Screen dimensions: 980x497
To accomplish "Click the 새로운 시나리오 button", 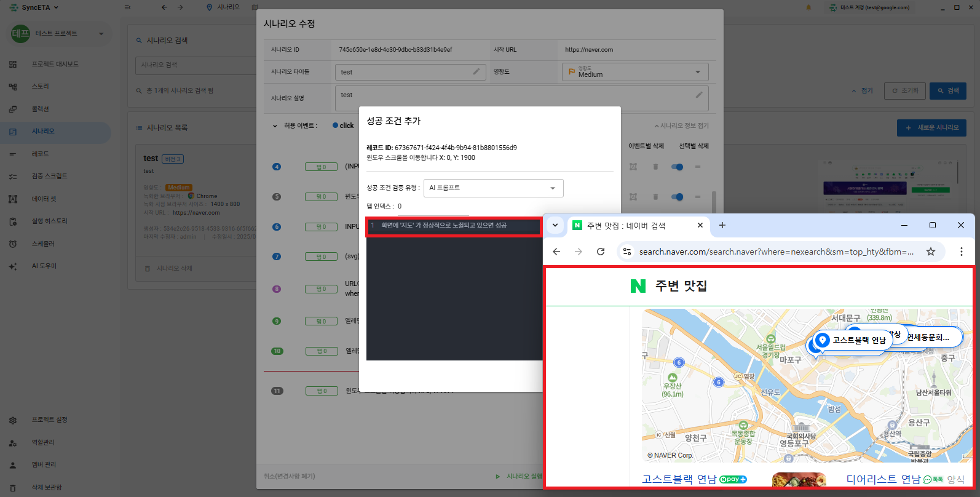I will point(931,128).
